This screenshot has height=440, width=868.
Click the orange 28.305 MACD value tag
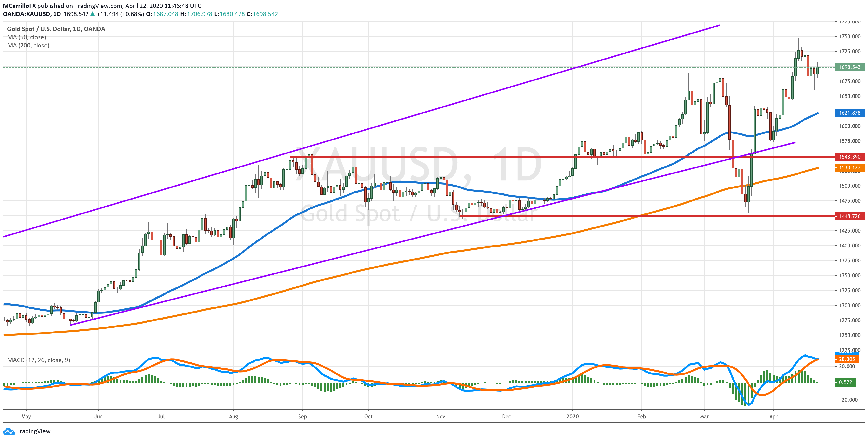(847, 359)
